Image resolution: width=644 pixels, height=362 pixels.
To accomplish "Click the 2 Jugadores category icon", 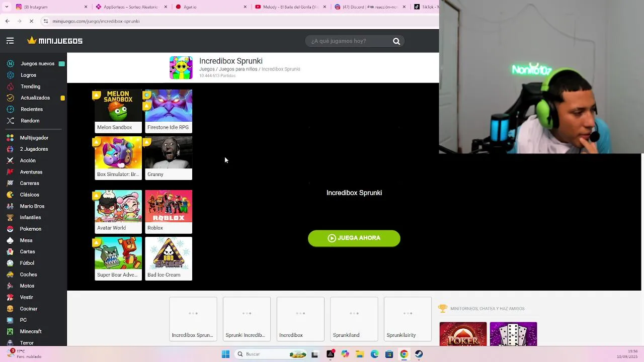I will tap(10, 149).
